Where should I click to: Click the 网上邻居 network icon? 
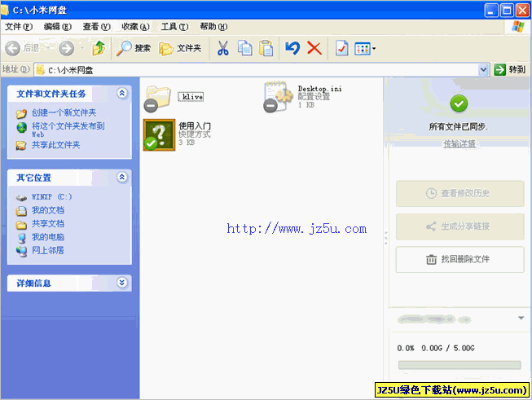tap(21, 251)
